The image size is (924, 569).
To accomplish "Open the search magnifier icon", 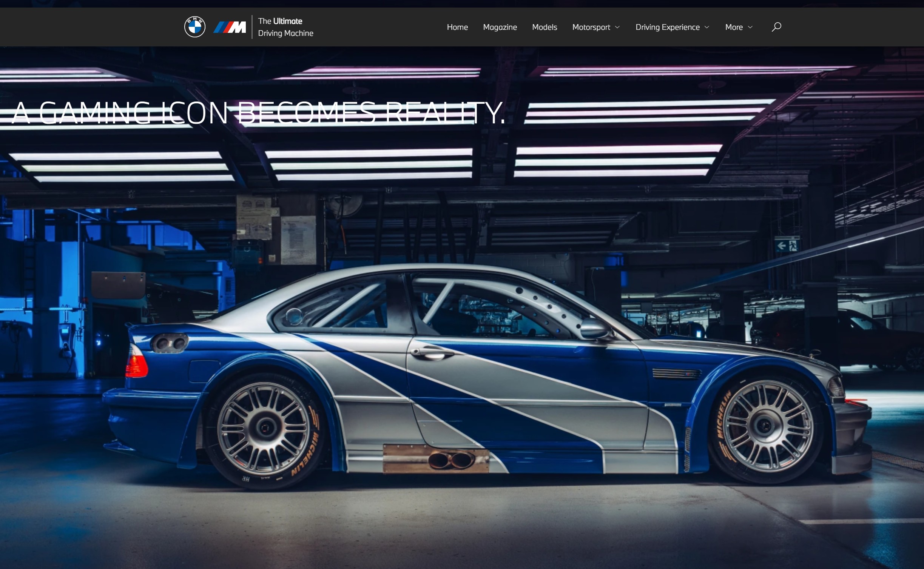I will (x=776, y=27).
